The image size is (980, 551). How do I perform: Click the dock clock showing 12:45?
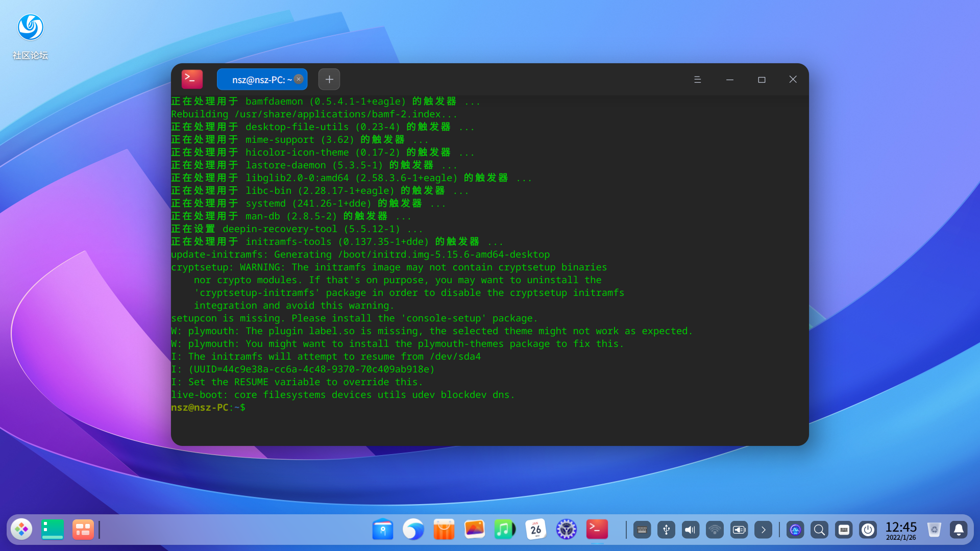point(901,530)
